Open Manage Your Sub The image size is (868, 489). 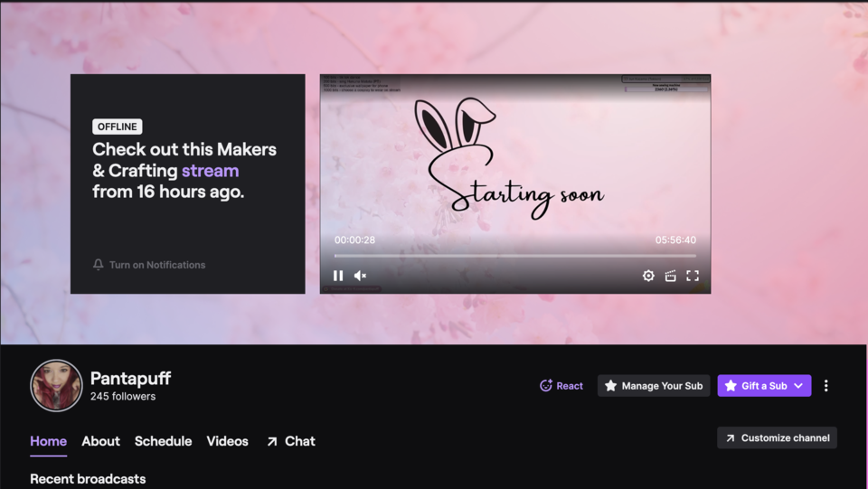click(653, 386)
